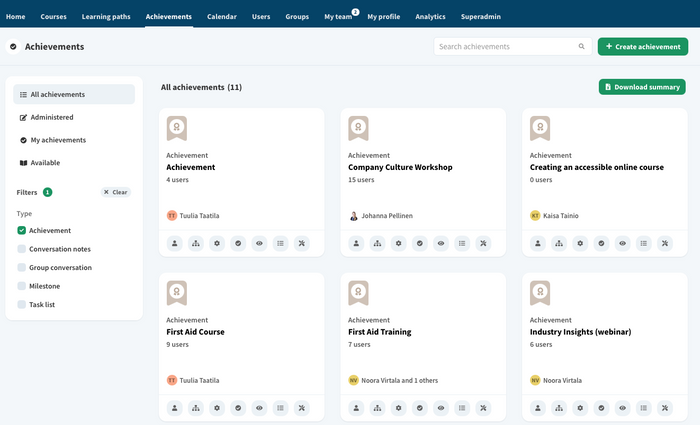The width and height of the screenshot is (700, 425).
Task: Click the user icon on Company Culture Workshop card
Action: (356, 243)
